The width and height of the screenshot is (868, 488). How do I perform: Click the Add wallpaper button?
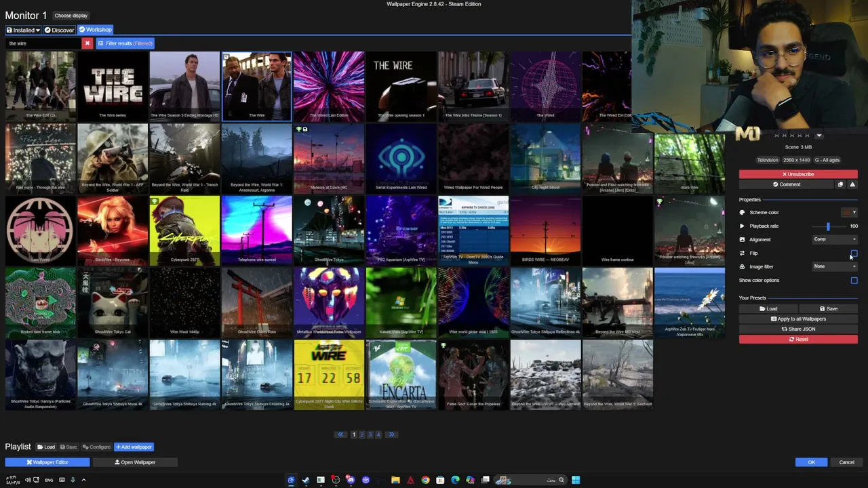click(x=134, y=447)
